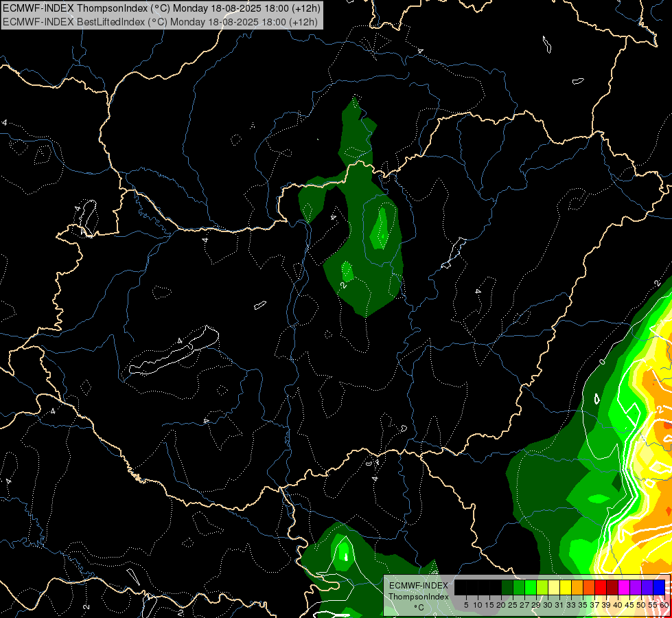Pick the yellow 31–33 legend swatch
Viewport: 672px width, 618px height.
tap(566, 587)
